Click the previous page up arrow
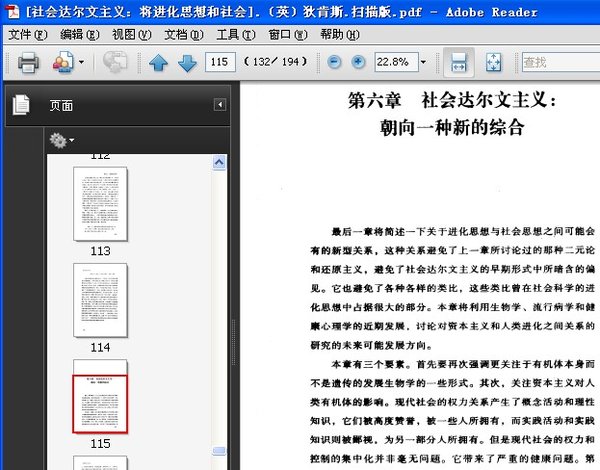The width and height of the screenshot is (600, 470). [158, 63]
